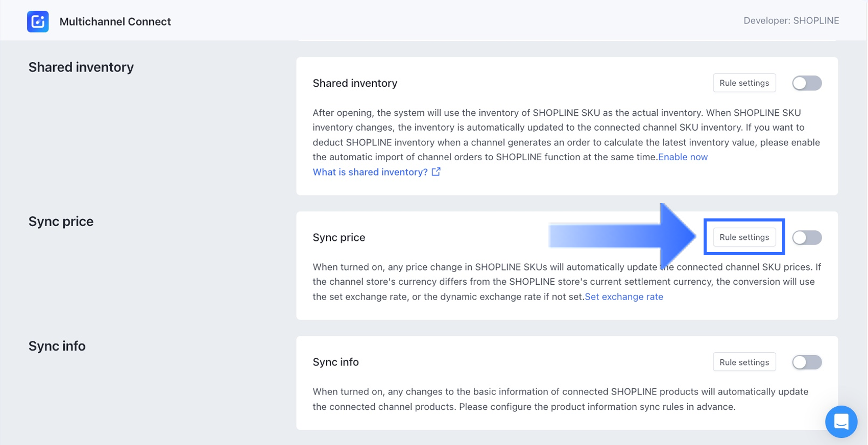
Task: Open the 'What is shared inventory?' link
Action: coord(370,172)
